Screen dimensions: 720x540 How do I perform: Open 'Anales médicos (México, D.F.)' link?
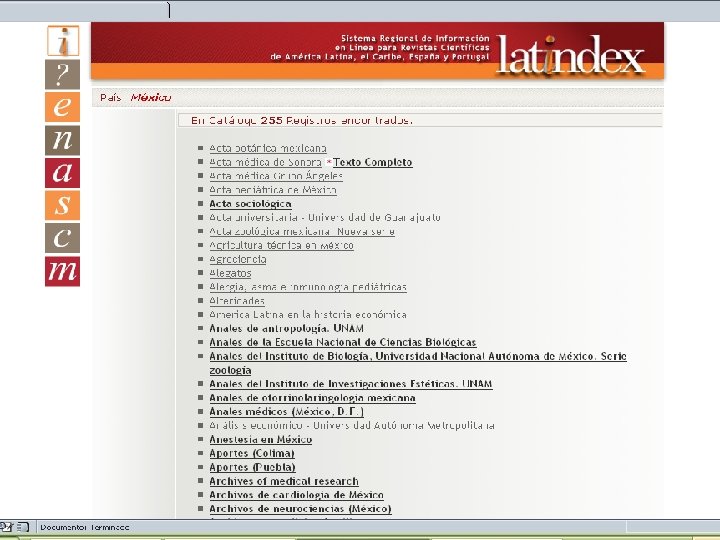coord(287,412)
